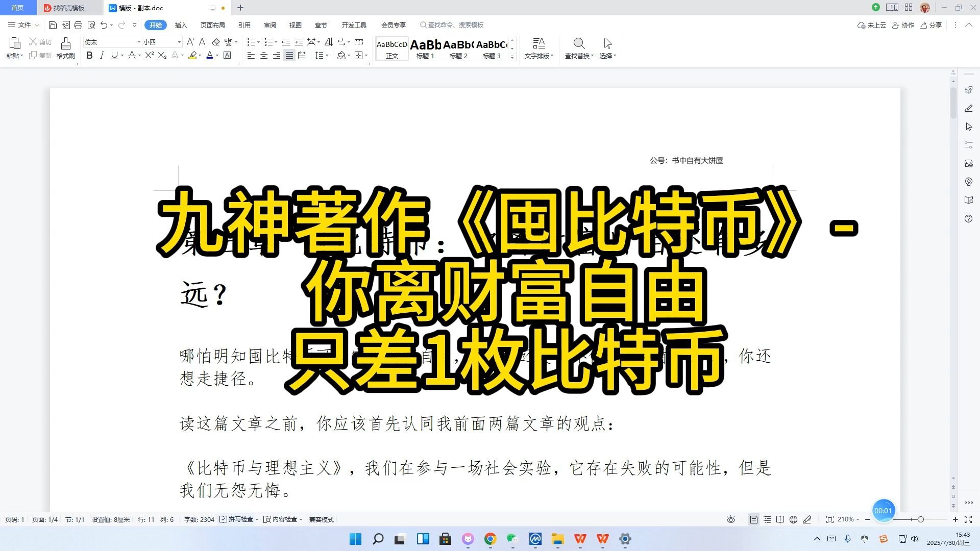Click the fit-page zoom icon in status bar
Image resolution: width=980 pixels, height=551 pixels.
(x=830, y=519)
